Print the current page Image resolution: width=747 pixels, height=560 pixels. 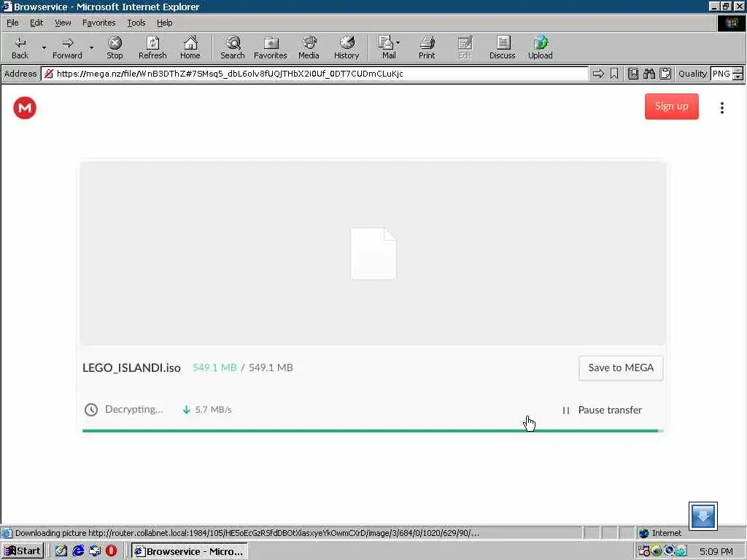coord(427,47)
